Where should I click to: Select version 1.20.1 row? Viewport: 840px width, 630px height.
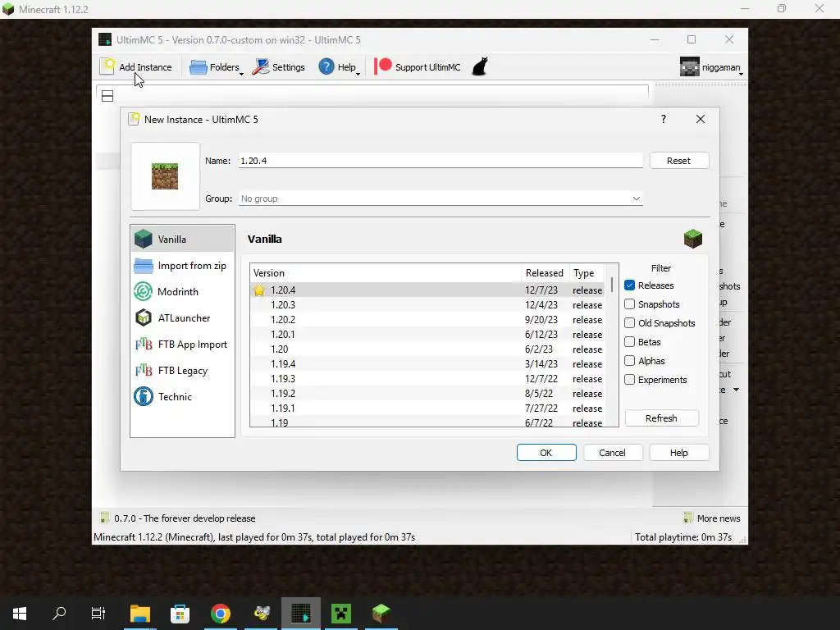coord(427,335)
